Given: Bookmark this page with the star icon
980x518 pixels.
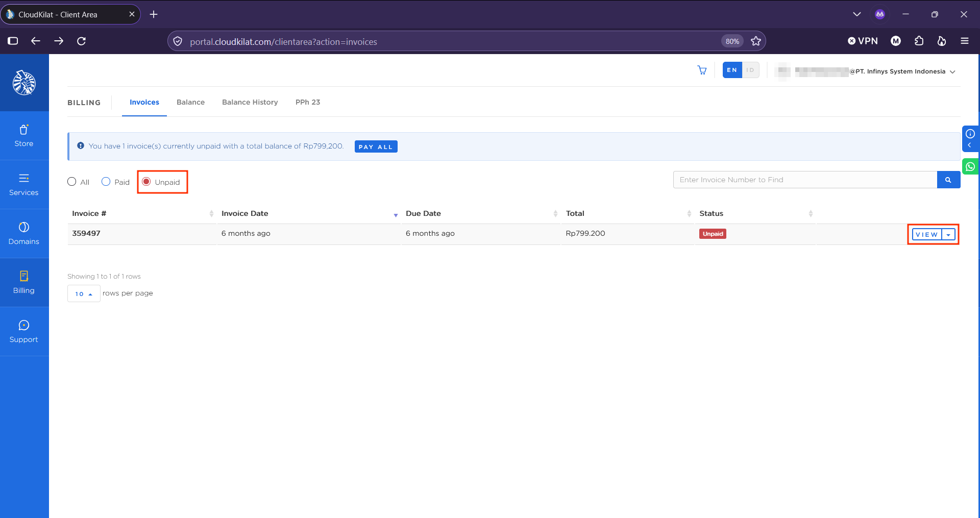Looking at the screenshot, I should click(x=756, y=41).
